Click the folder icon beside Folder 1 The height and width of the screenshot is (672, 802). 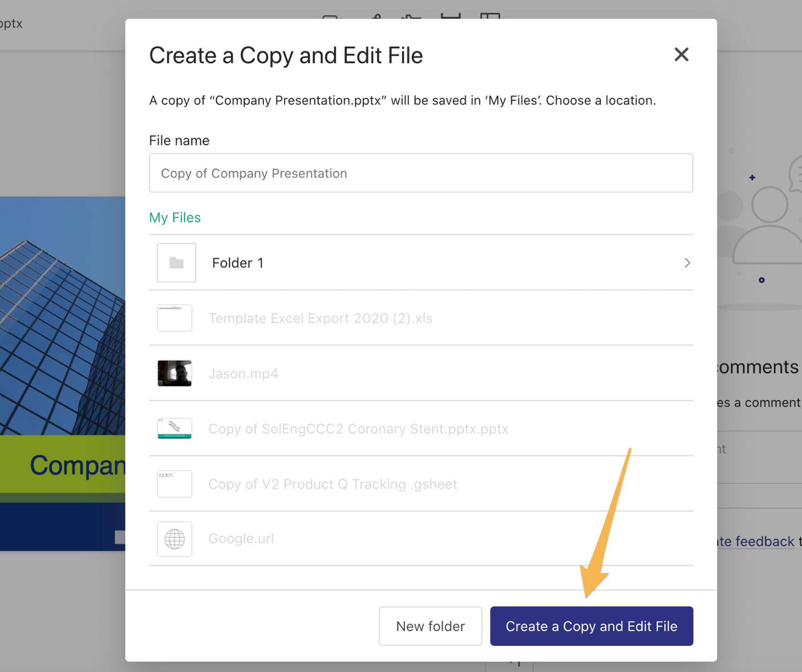click(176, 262)
